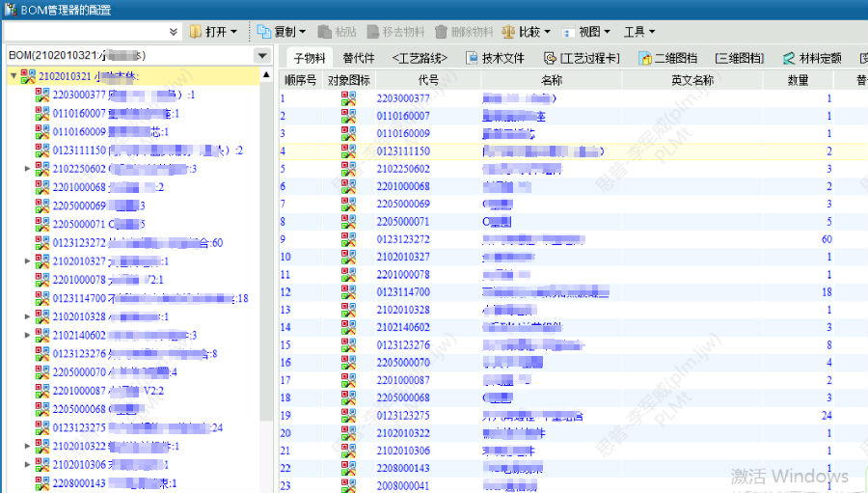
Task: Click the 删除物料 (Delete material) toolbar icon
Action: tap(442, 32)
